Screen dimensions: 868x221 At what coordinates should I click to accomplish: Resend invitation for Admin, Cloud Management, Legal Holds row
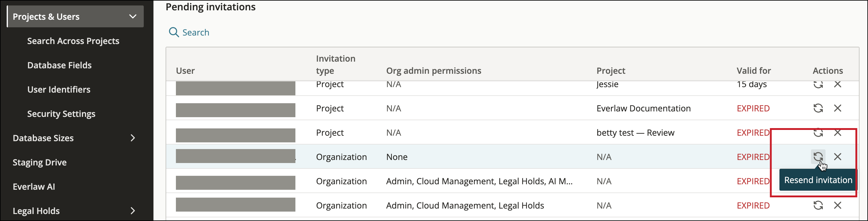point(818,205)
